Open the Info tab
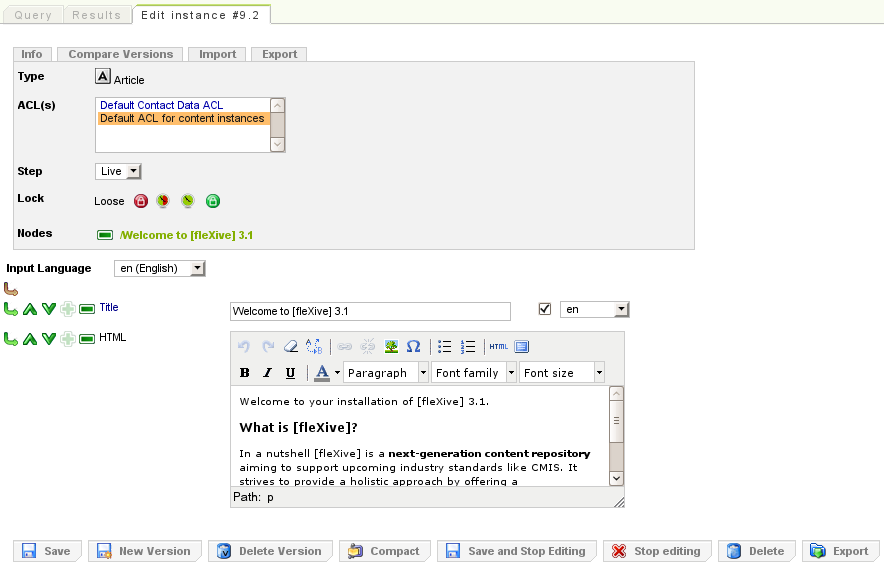The width and height of the screenshot is (884, 566). (32, 54)
